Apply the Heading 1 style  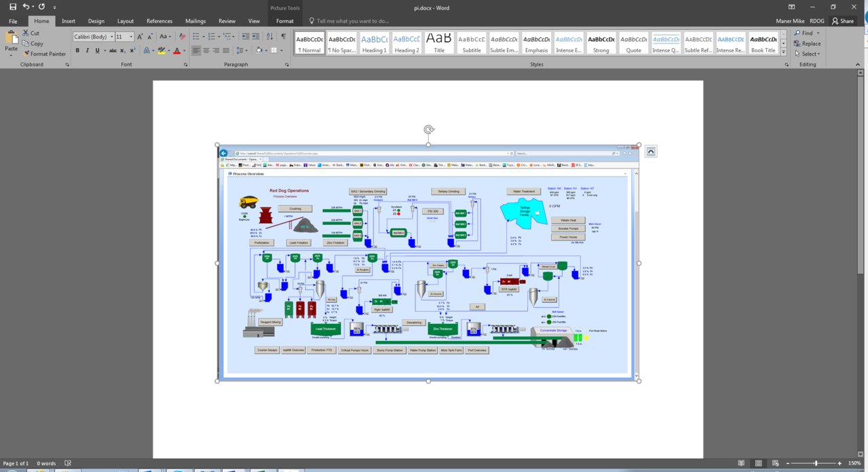[x=374, y=43]
